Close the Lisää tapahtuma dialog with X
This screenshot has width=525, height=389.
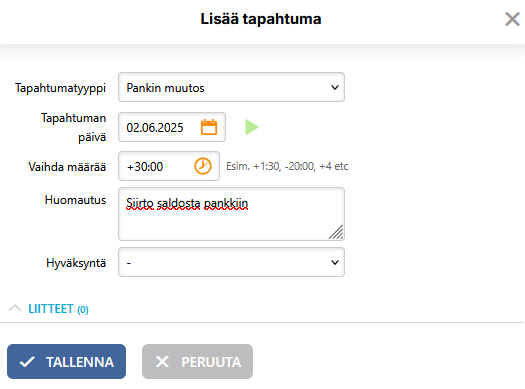click(x=512, y=19)
